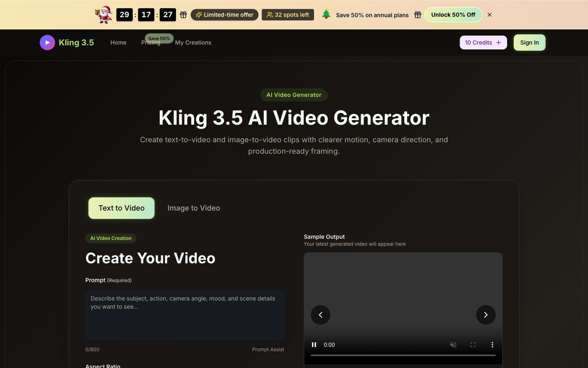
Task: Click the countdown seconds box '27'
Action: [168, 15]
